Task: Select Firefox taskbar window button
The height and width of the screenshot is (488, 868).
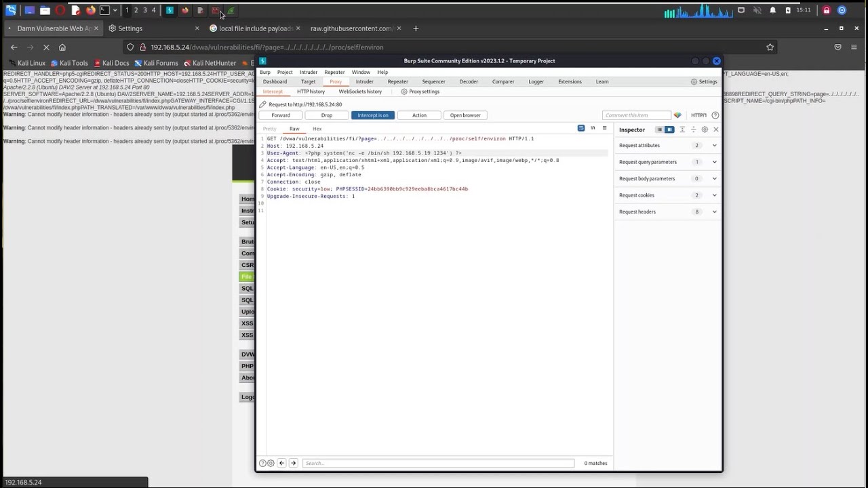Action: tap(184, 10)
